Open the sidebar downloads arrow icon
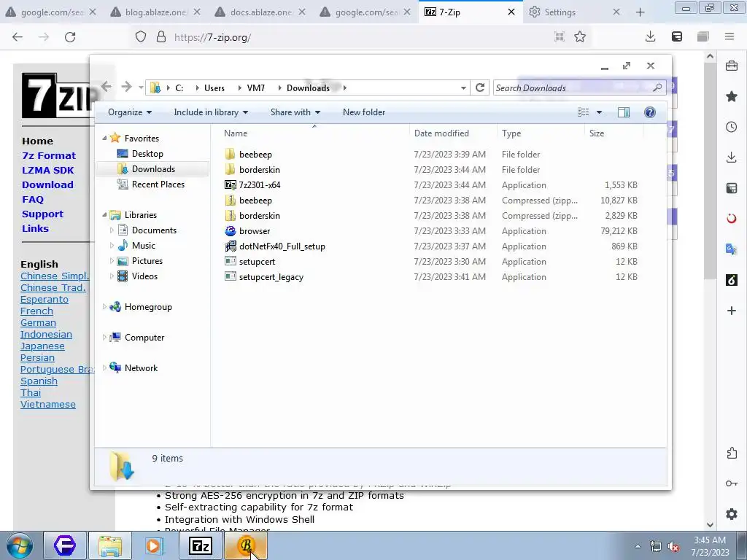The width and height of the screenshot is (747, 560). [x=732, y=157]
